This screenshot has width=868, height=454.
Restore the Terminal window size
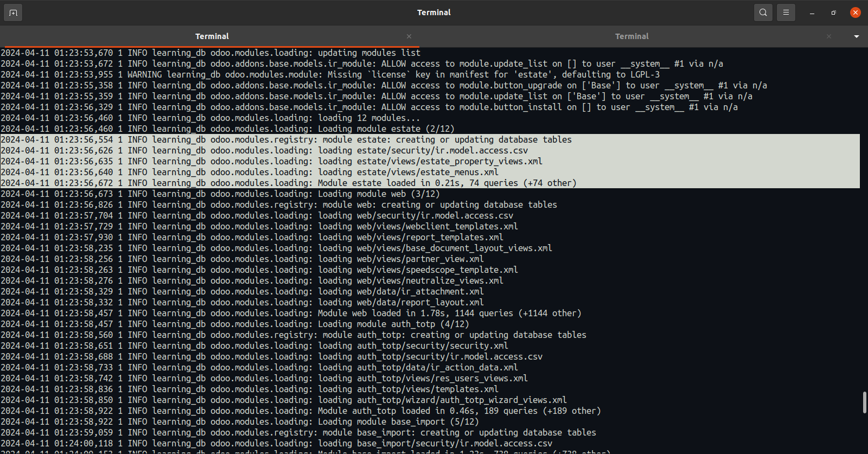pos(834,12)
